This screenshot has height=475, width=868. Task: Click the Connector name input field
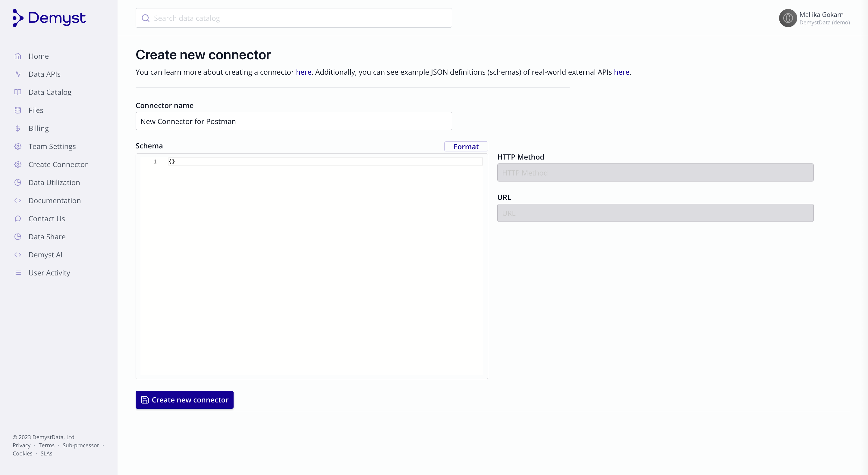click(294, 121)
